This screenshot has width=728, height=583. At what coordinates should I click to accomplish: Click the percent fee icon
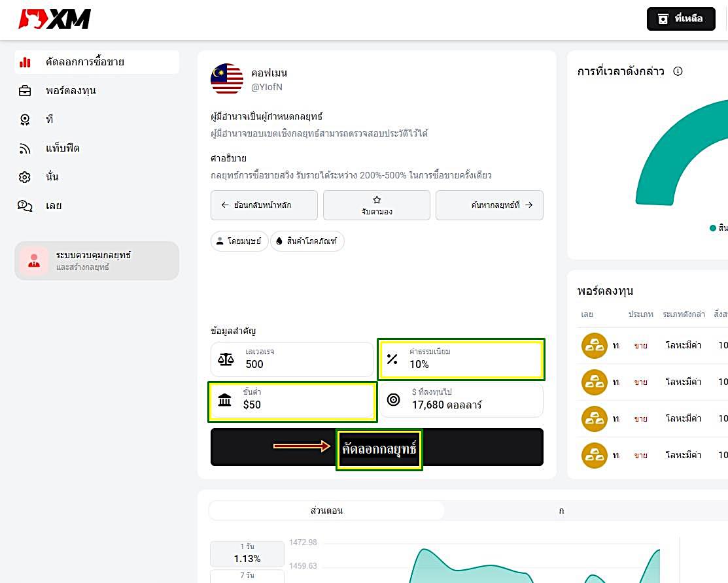click(x=392, y=359)
